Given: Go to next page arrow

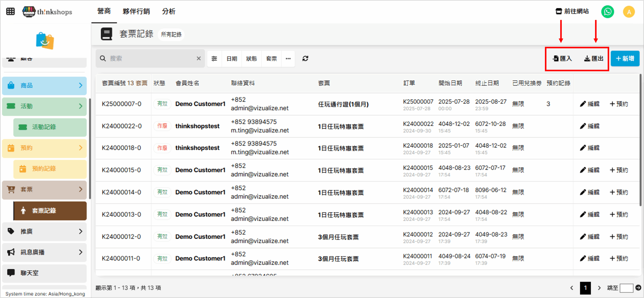Looking at the screenshot, I should coord(599,288).
